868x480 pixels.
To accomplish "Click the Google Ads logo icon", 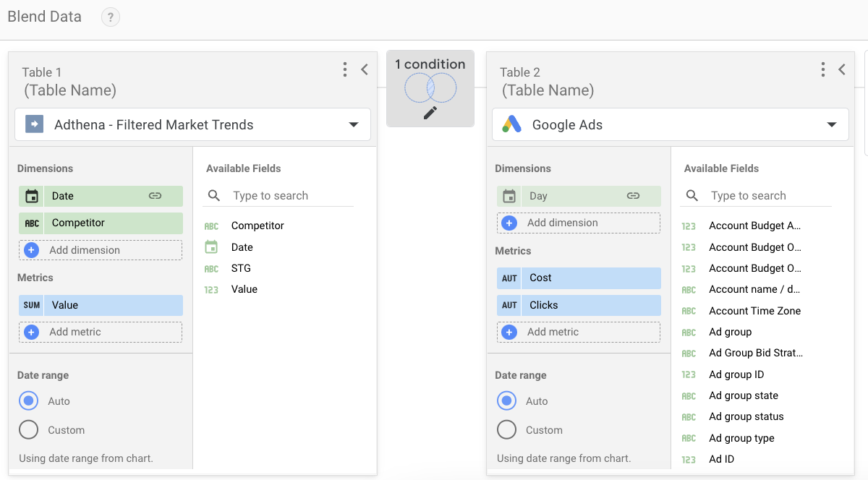I will [512, 124].
